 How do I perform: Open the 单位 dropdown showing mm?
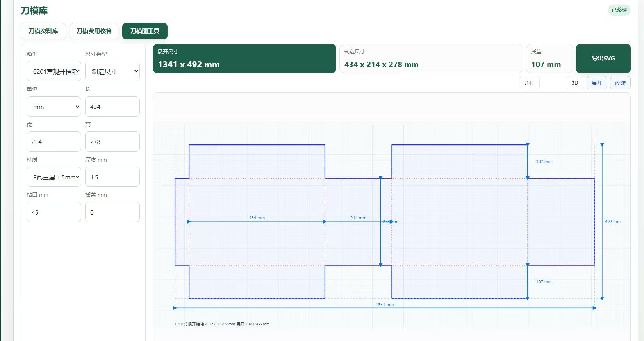tap(54, 107)
